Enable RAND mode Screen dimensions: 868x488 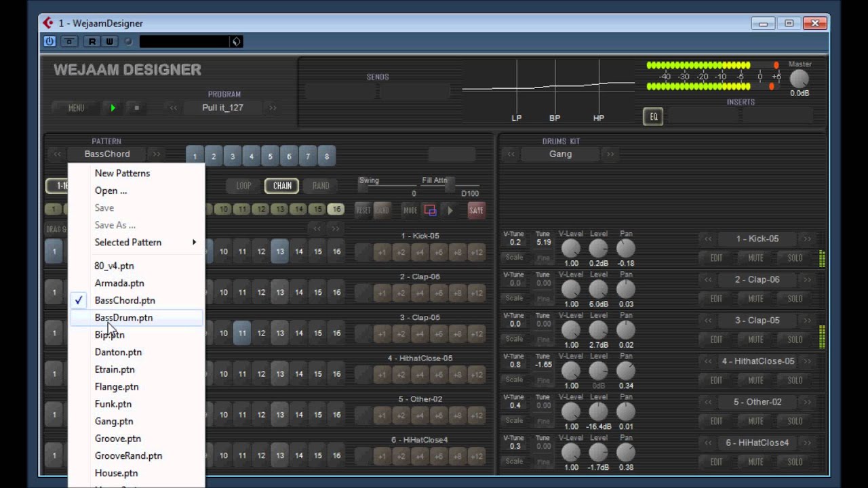(321, 186)
